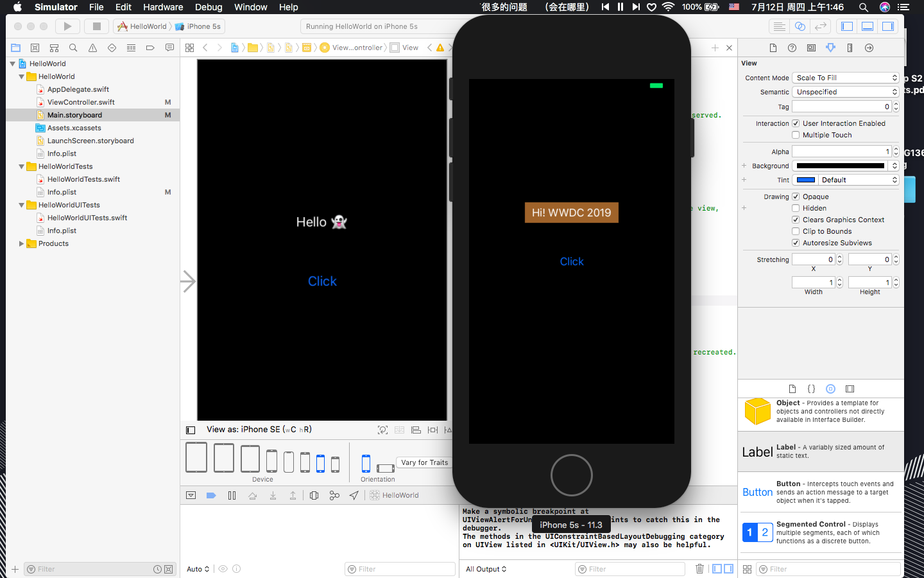
Task: Collapse the HelloWorldTests folder
Action: point(22,166)
